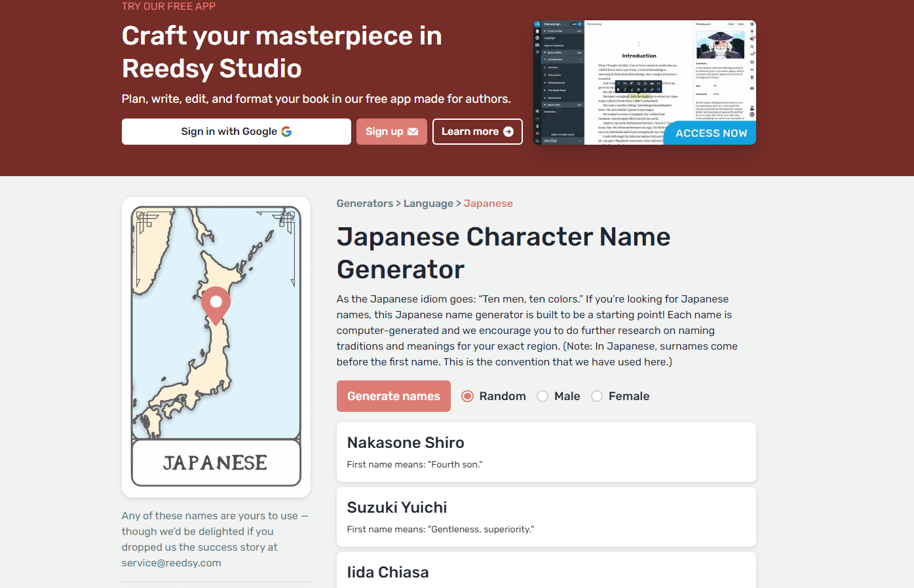Select the Random radio option

point(467,396)
